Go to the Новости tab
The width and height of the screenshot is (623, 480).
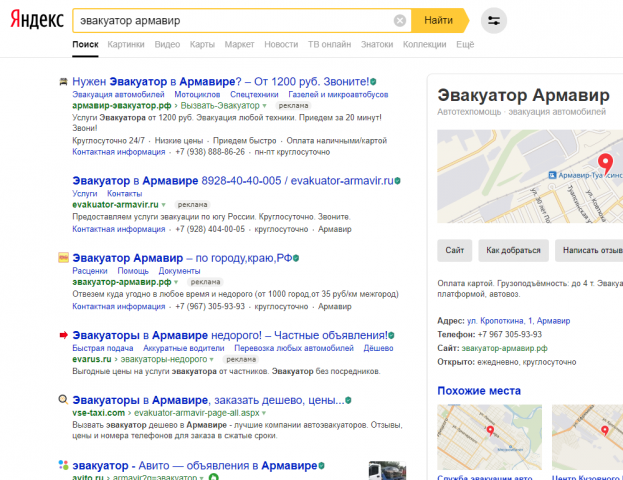pos(281,45)
